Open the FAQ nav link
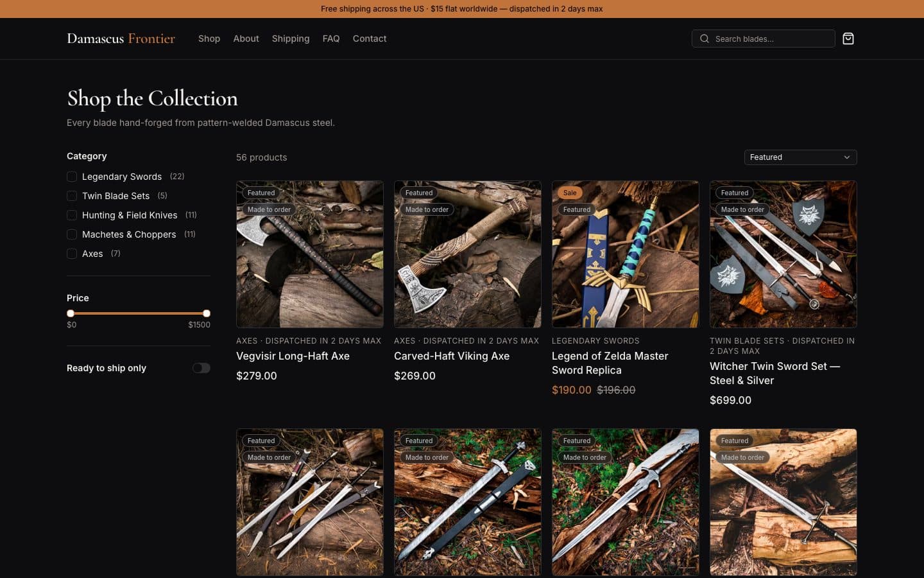The width and height of the screenshot is (924, 578). point(331,39)
